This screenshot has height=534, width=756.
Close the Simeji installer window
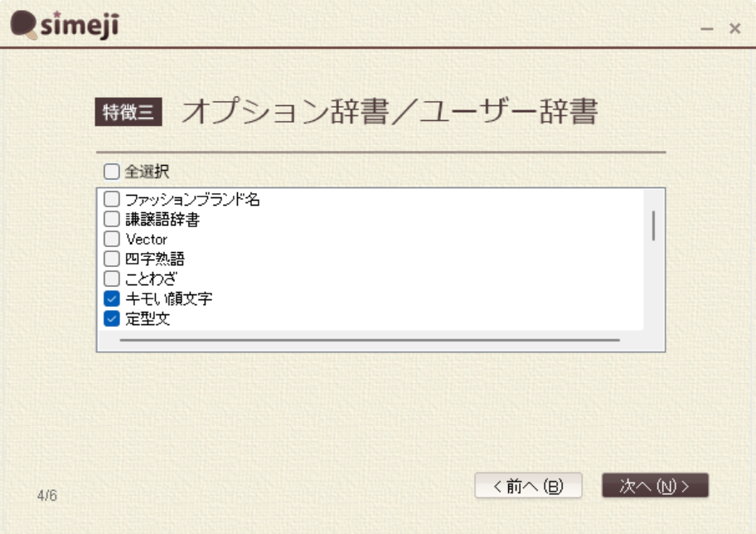pos(734,29)
